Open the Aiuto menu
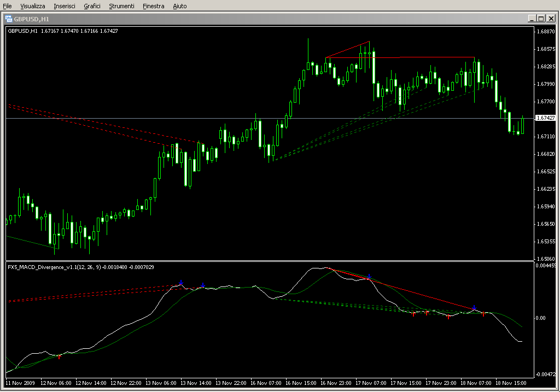Screen dimensions: 560x392 [x=179, y=6]
